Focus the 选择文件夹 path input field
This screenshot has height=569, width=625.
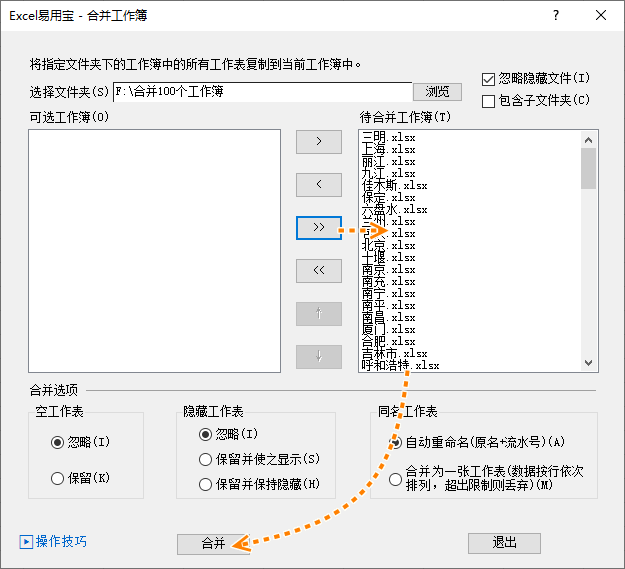(x=263, y=92)
